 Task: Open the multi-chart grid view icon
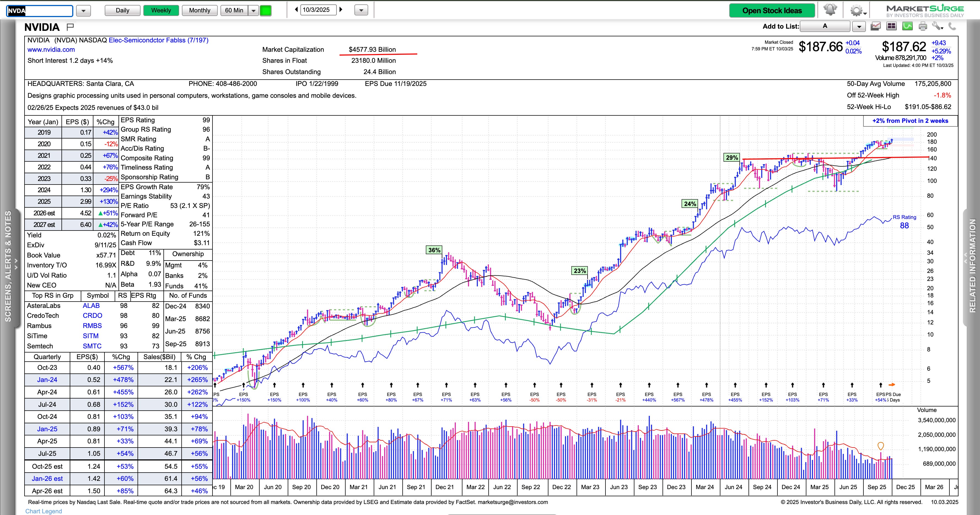tap(891, 26)
